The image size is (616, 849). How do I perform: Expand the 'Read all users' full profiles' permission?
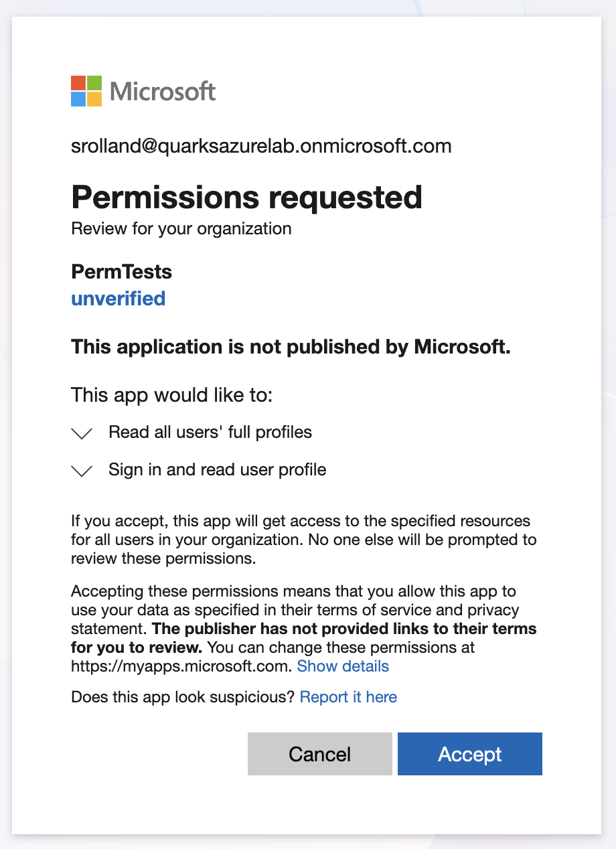tap(81, 433)
